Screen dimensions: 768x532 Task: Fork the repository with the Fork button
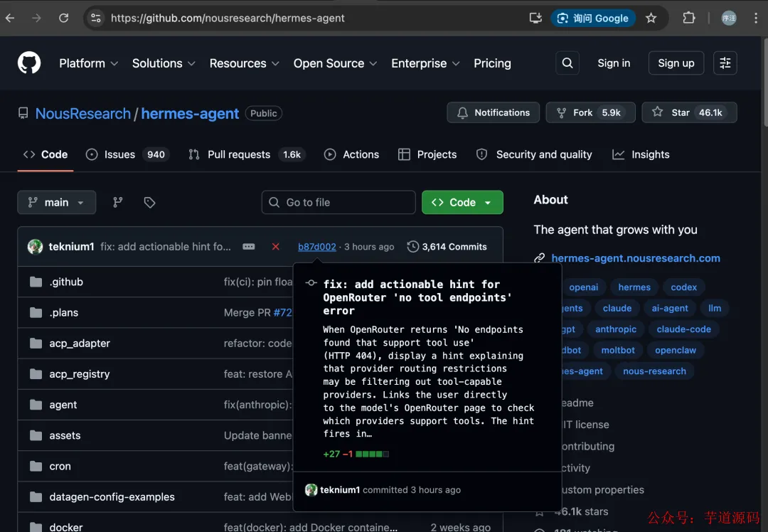(x=590, y=112)
